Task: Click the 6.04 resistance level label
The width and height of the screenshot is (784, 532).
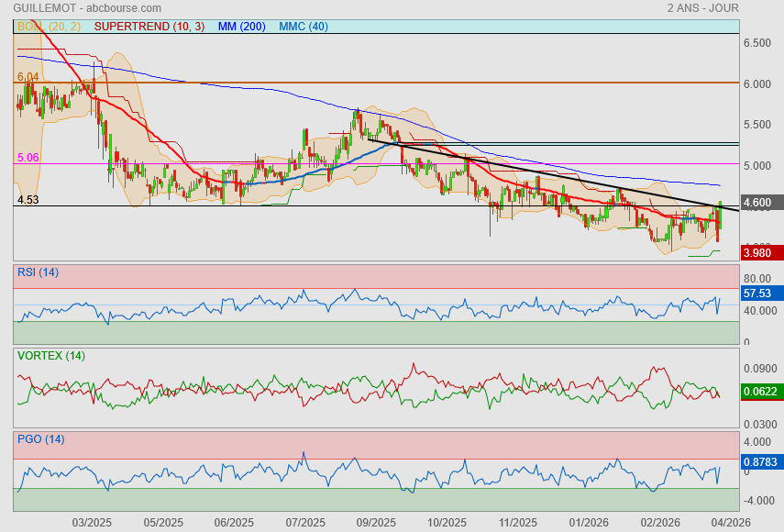Action: click(28, 76)
